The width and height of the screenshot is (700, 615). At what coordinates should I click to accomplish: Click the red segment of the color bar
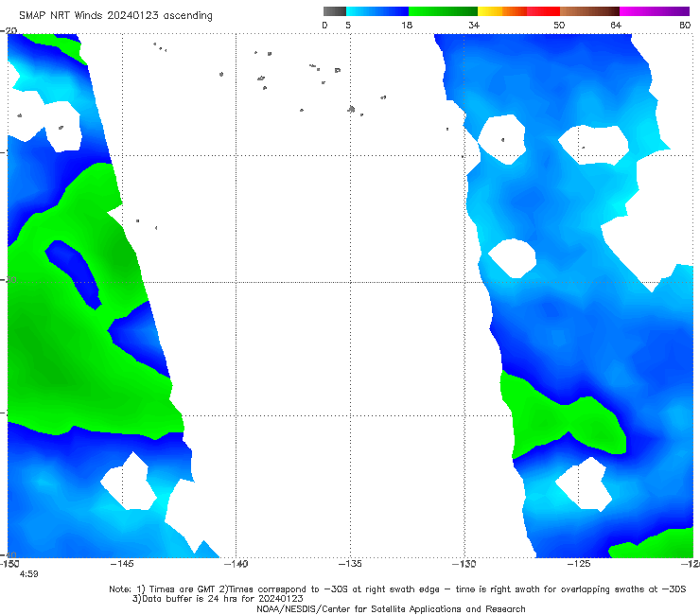543,11
